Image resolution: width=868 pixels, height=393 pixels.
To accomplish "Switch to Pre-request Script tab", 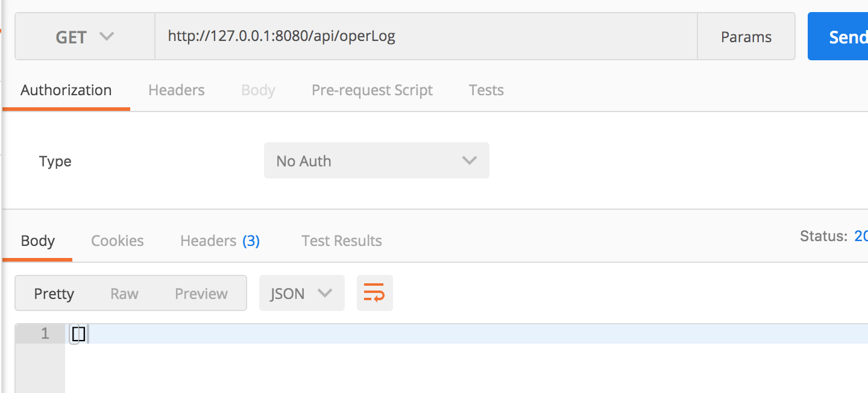I will coord(372,90).
